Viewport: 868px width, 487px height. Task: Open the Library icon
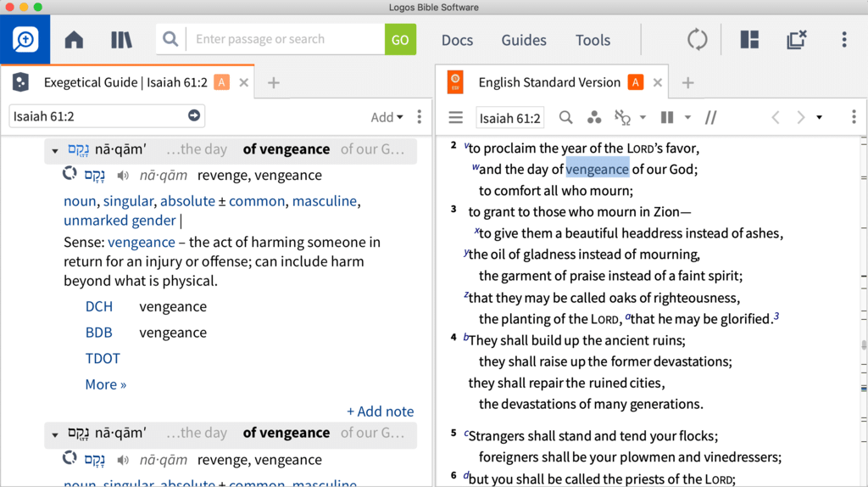click(121, 40)
